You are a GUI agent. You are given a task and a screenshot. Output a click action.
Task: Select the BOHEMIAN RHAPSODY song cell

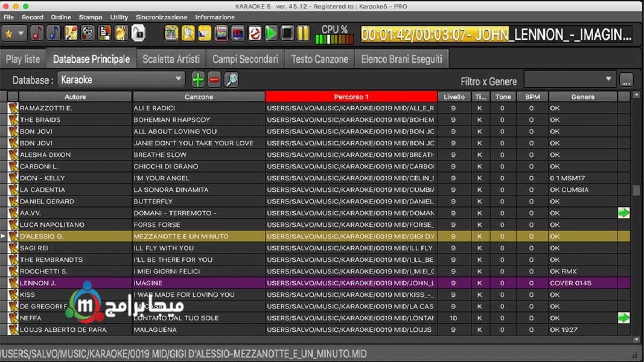tap(199, 120)
